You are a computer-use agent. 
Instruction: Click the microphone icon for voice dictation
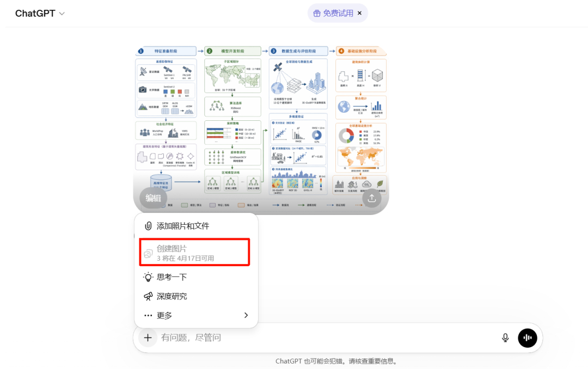pos(505,337)
